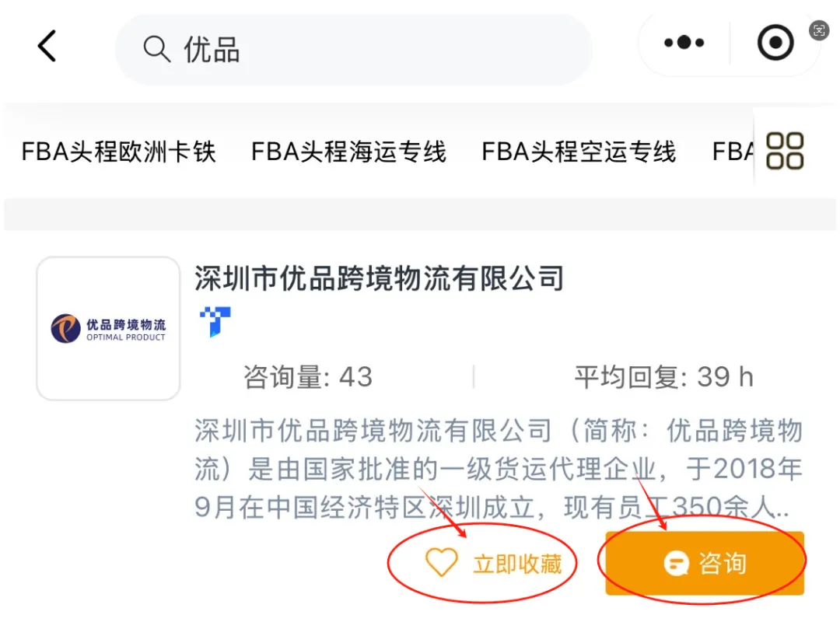Tap the screenshot icon at top right corner

pyautogui.click(x=819, y=31)
